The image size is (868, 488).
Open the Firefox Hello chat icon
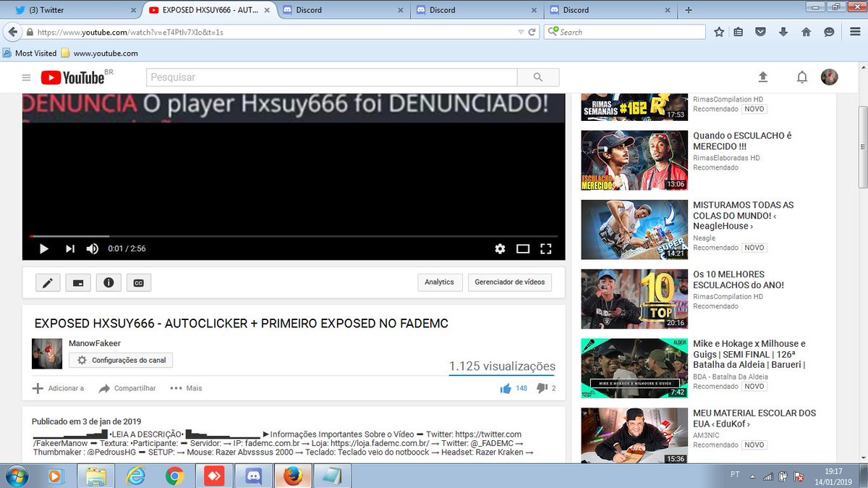(x=829, y=32)
